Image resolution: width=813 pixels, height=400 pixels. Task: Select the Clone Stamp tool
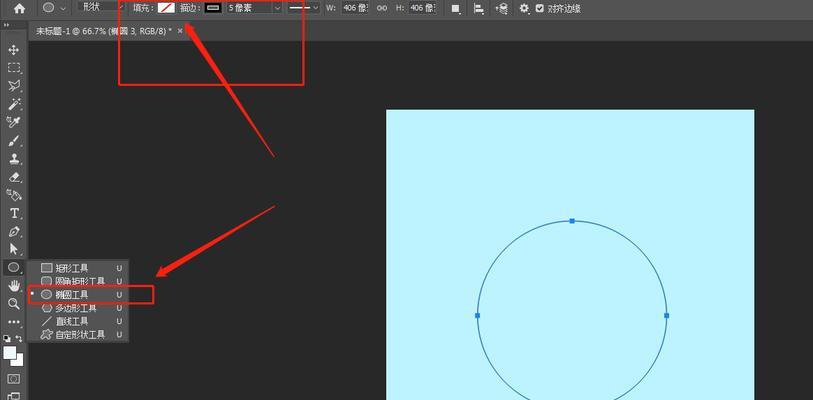[14, 159]
